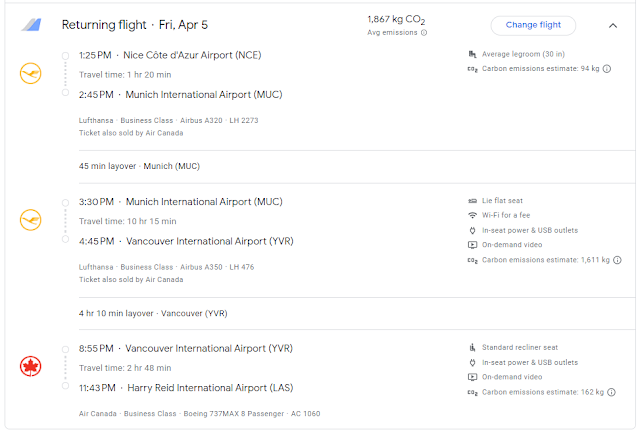Click the Lufthansa logo for Munich–Vancouver flight
Screen dimensions: 640x432
[31, 219]
